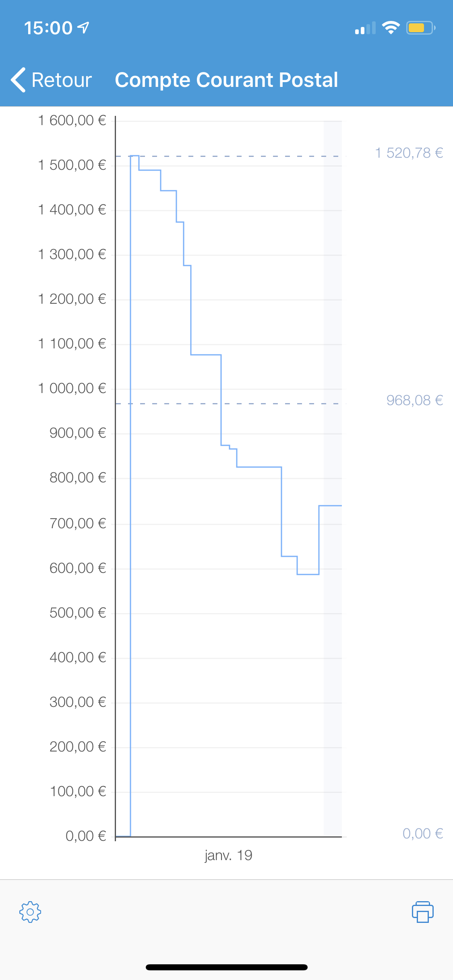The image size is (453, 980).
Task: Open chart settings with the gear icon
Action: pos(30,912)
